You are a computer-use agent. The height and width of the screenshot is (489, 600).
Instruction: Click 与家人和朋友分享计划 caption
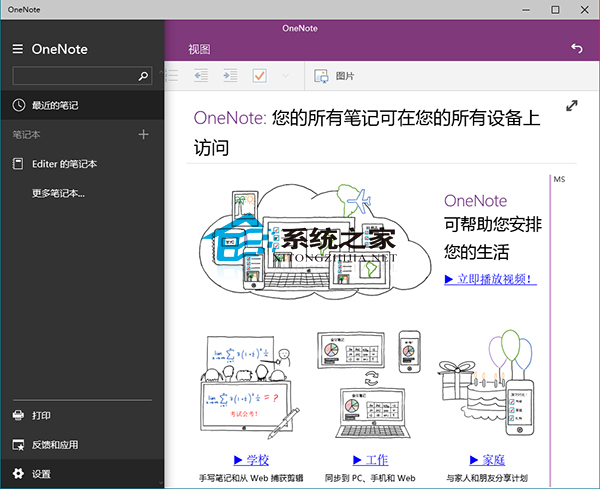tap(487, 478)
